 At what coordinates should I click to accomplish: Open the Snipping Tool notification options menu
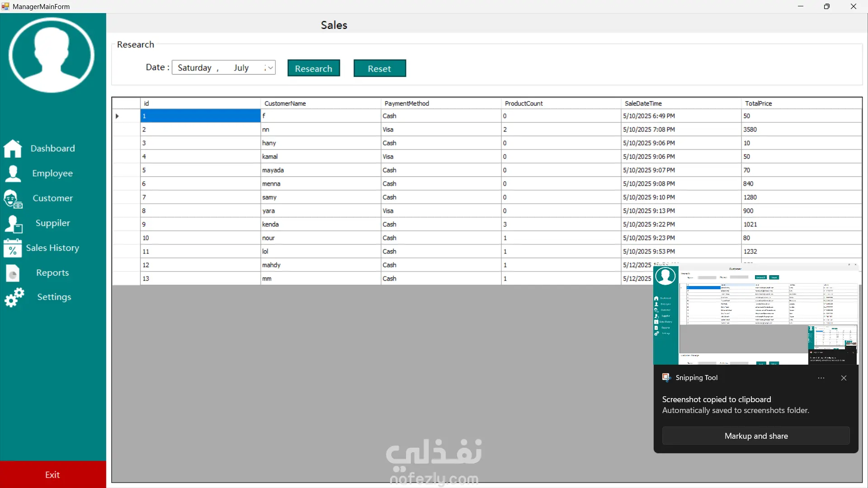821,378
